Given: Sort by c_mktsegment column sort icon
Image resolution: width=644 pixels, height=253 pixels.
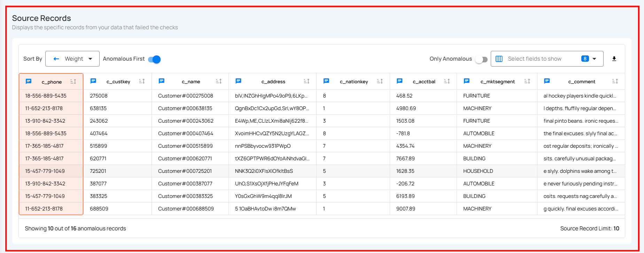Looking at the screenshot, I should (x=527, y=81).
